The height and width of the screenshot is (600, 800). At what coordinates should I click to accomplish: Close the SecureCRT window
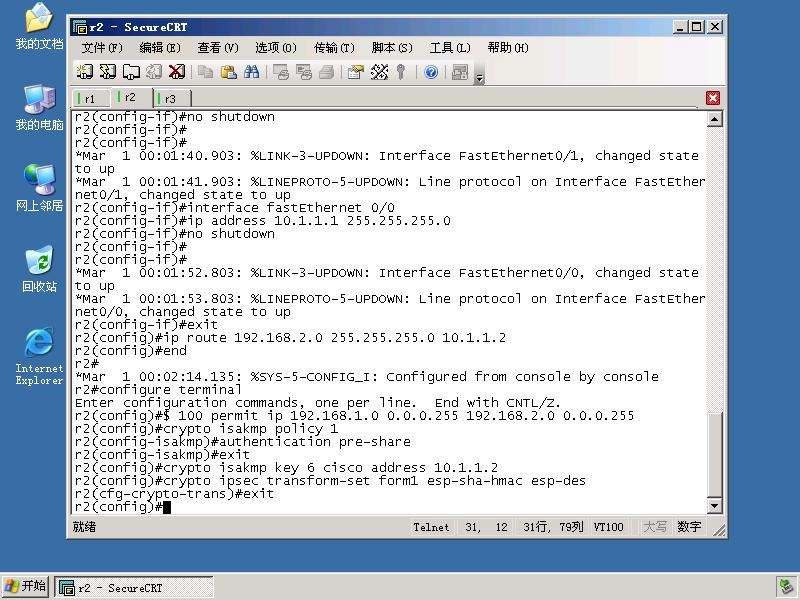pos(715,27)
